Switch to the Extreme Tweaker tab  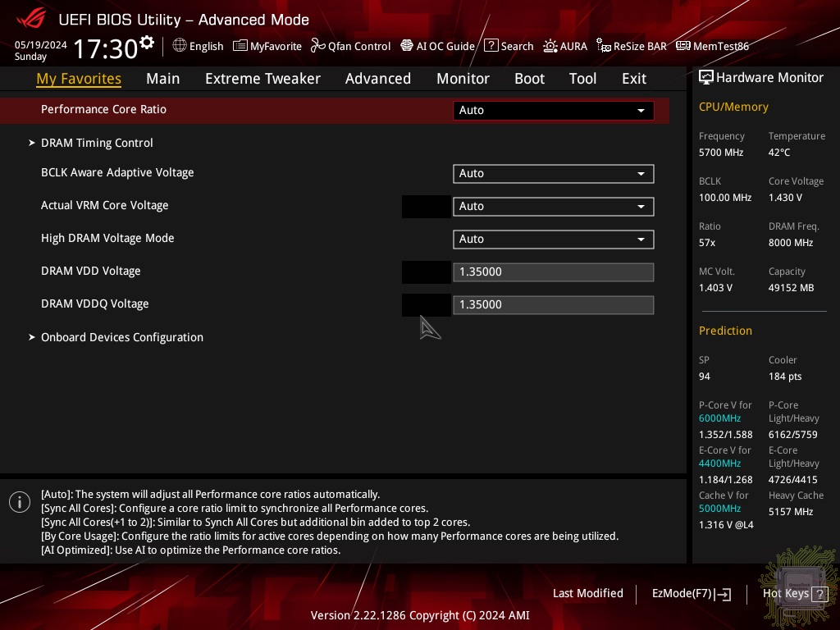click(x=262, y=79)
